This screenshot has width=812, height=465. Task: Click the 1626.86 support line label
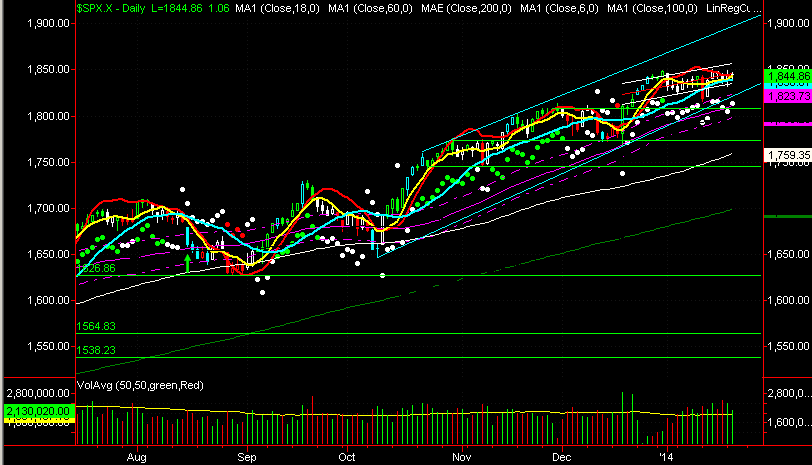96,268
